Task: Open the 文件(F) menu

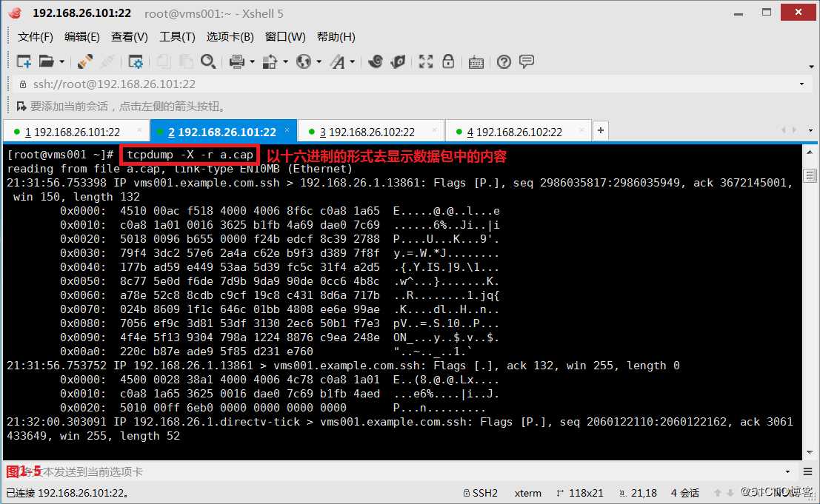Action: tap(36, 36)
